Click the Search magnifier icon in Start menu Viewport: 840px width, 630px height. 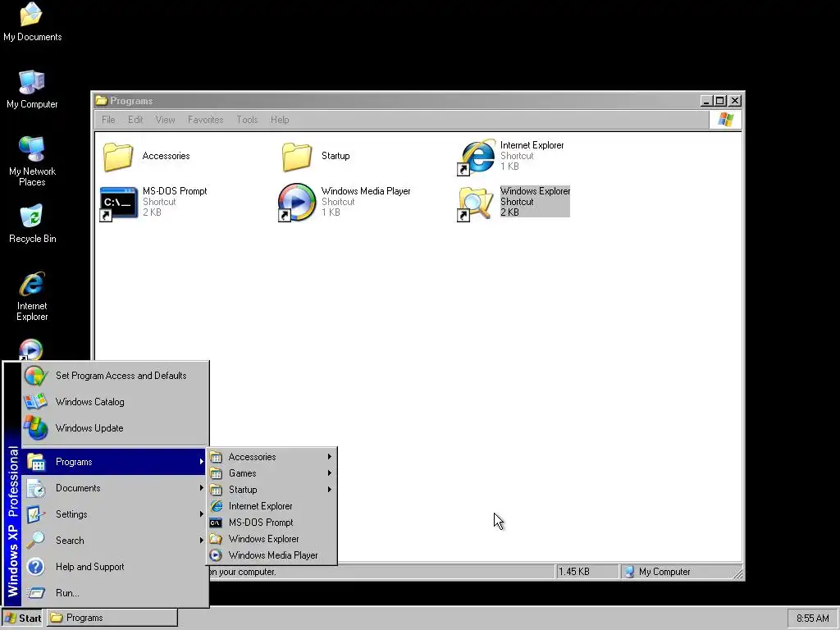tap(36, 541)
